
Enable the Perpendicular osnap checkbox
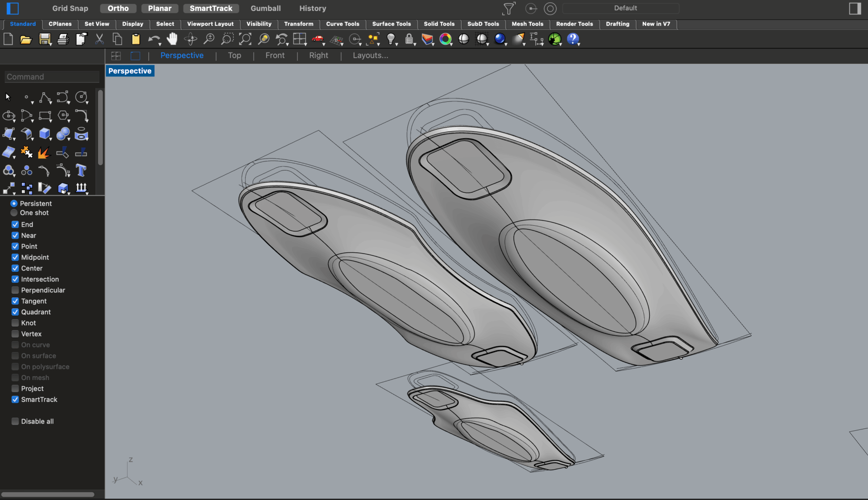[15, 290]
